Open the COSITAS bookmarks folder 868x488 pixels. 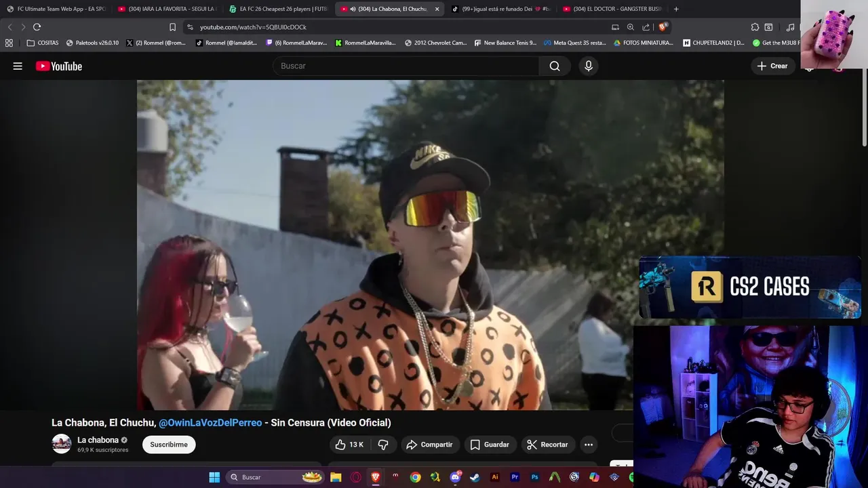43,43
